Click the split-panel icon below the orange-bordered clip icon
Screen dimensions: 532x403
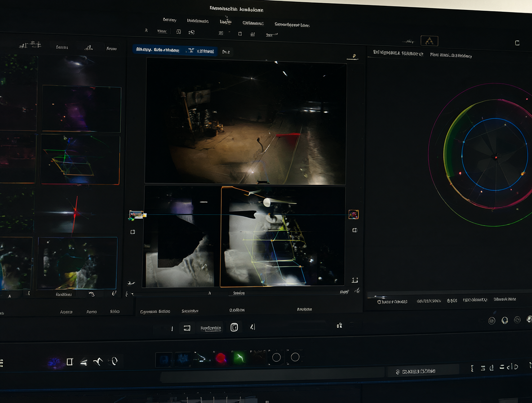point(355,230)
